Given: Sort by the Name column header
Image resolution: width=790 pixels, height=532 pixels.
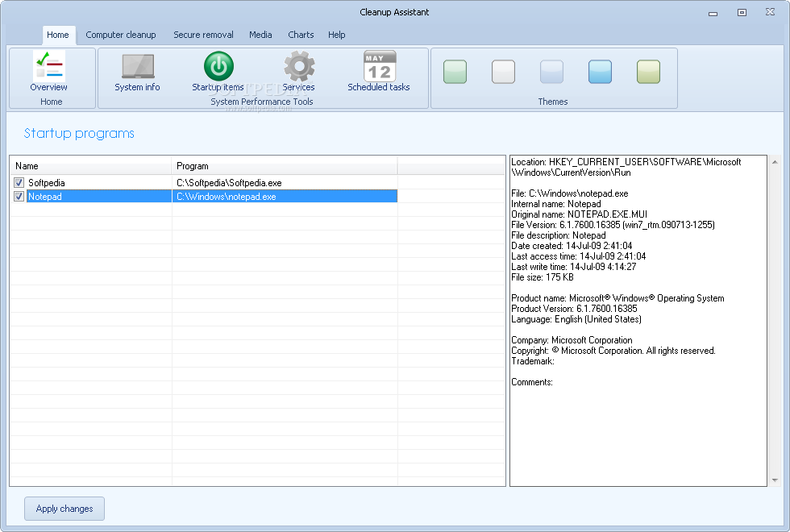Looking at the screenshot, I should [90, 166].
